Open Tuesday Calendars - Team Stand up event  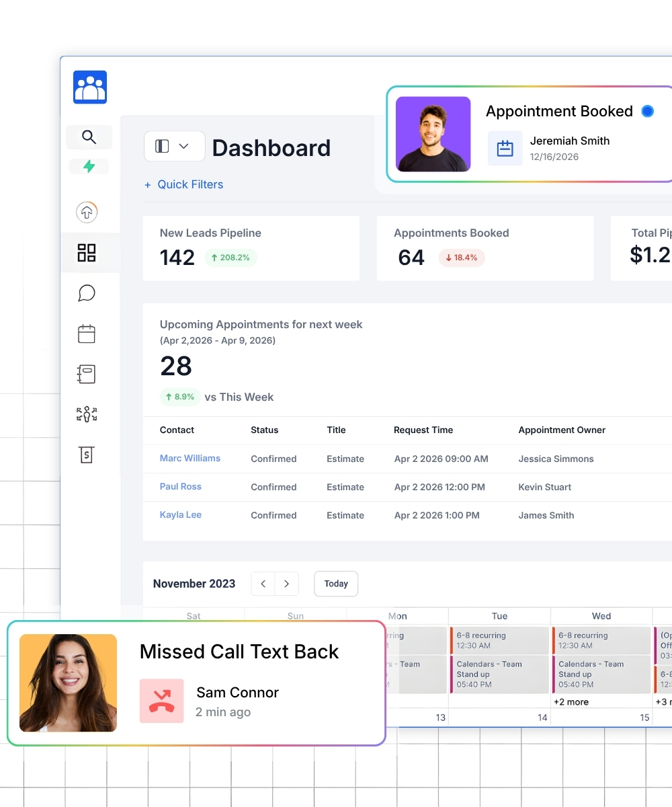pos(500,675)
